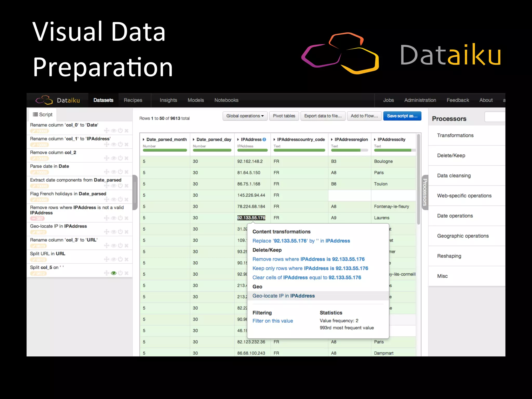
Task: Toggle the eye icon of 'Flag French holidays' step
Action: (x=114, y=199)
